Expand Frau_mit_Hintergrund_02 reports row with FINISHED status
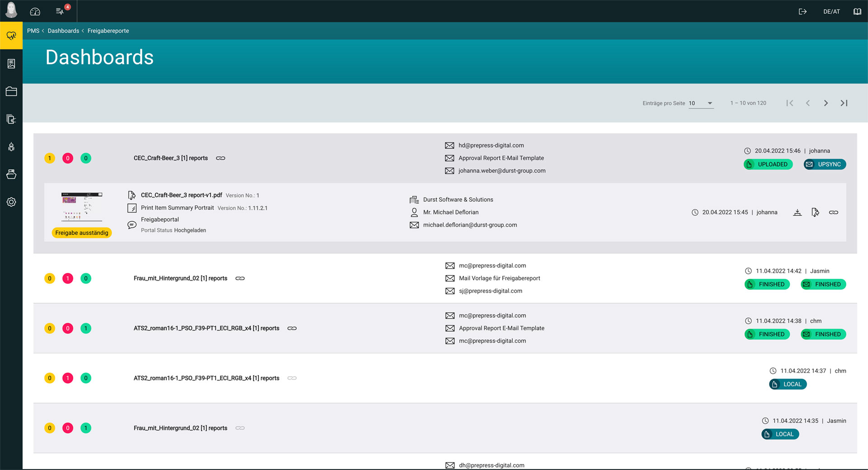The image size is (868, 470). coord(180,278)
